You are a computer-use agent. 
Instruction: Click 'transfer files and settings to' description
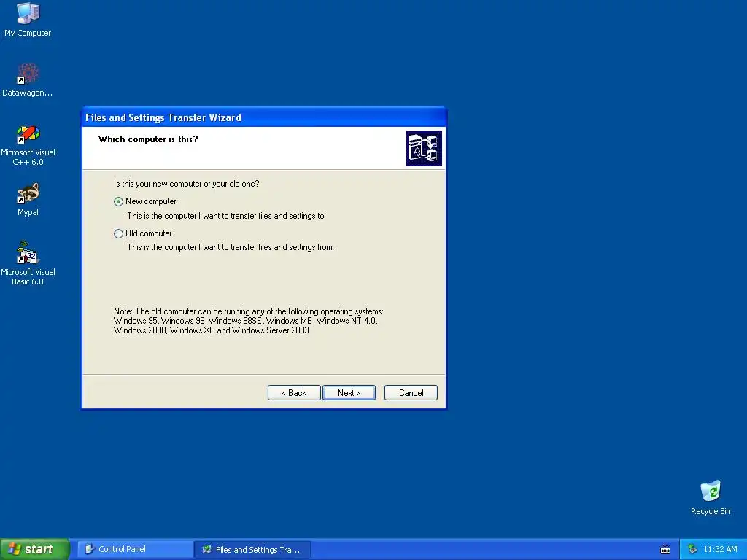coord(226,216)
